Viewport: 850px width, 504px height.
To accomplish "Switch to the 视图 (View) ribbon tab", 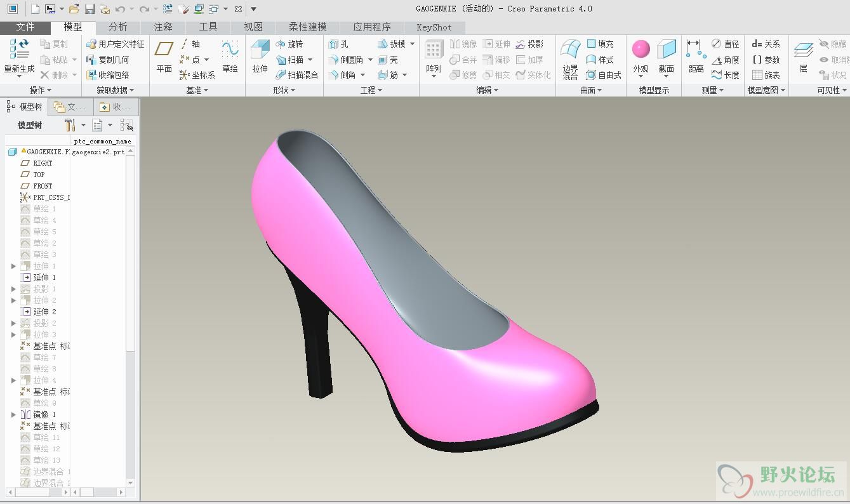I will 253,27.
